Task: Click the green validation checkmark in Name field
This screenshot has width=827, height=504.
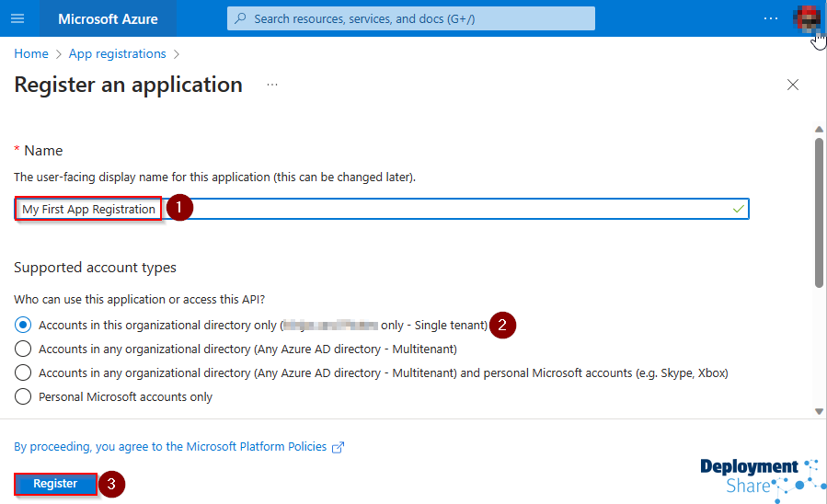Action: click(x=738, y=209)
